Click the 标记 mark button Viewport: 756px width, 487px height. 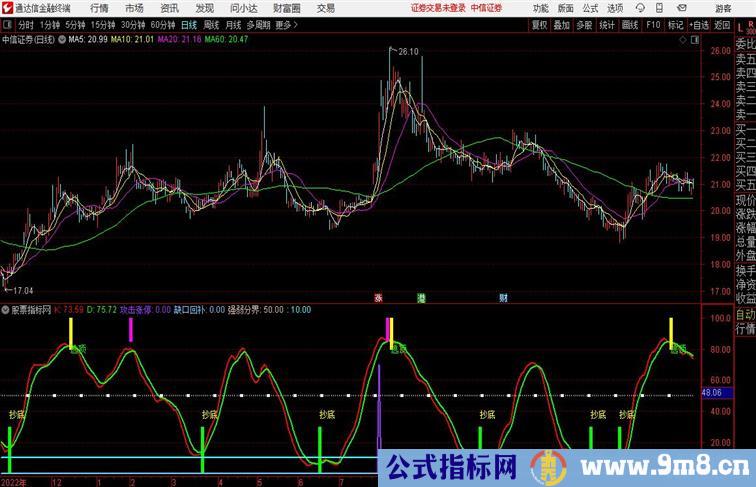point(675,25)
